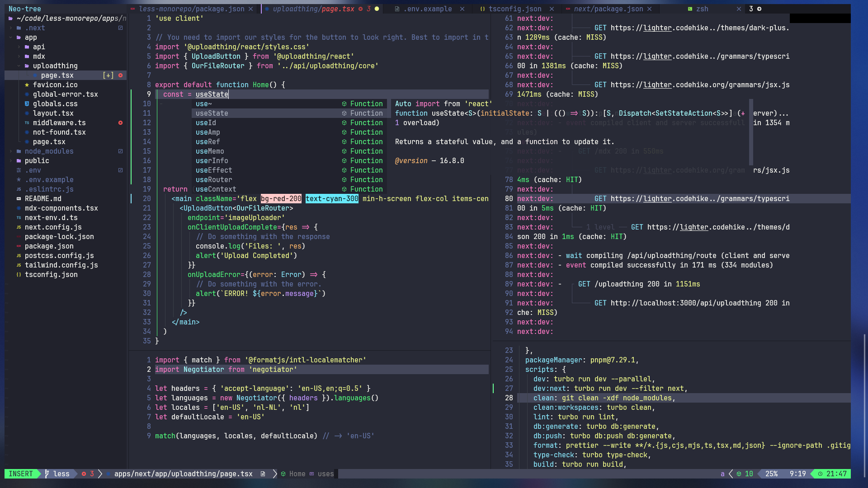Click the bg-red-200 color highlight
The height and width of the screenshot is (488, 868).
tap(281, 199)
